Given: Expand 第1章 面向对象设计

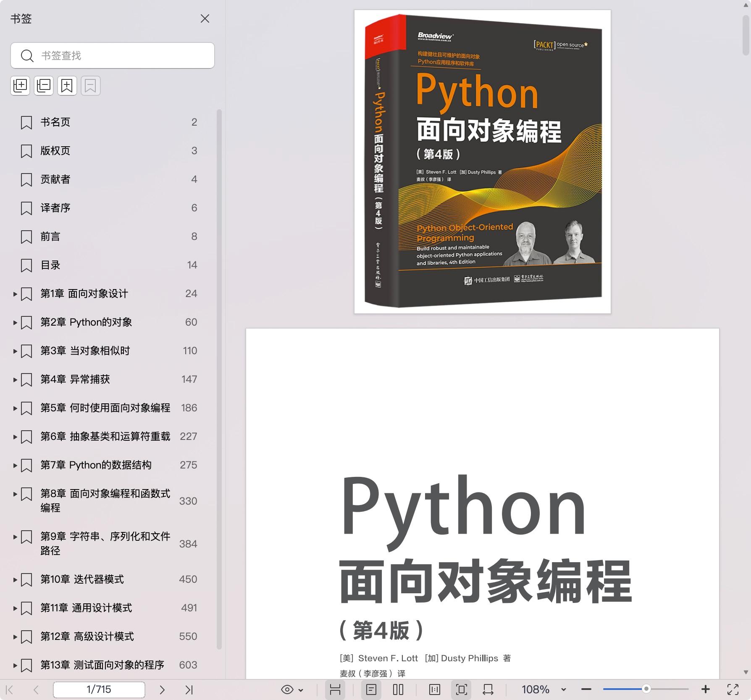Looking at the screenshot, I should 15,294.
